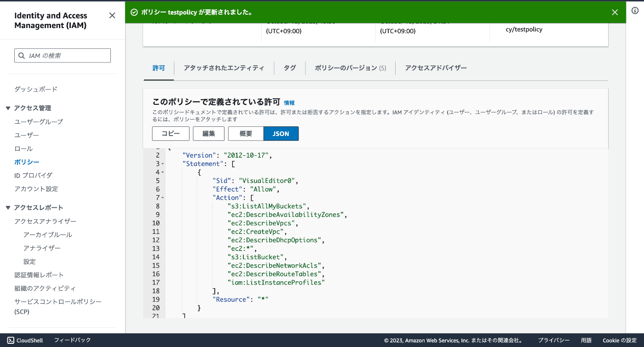Open 組織のアクティビティ in sidebar
Image resolution: width=644 pixels, height=347 pixels.
[x=45, y=288]
